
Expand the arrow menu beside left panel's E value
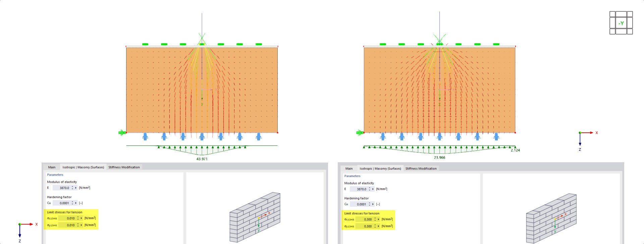pyautogui.click(x=76, y=188)
